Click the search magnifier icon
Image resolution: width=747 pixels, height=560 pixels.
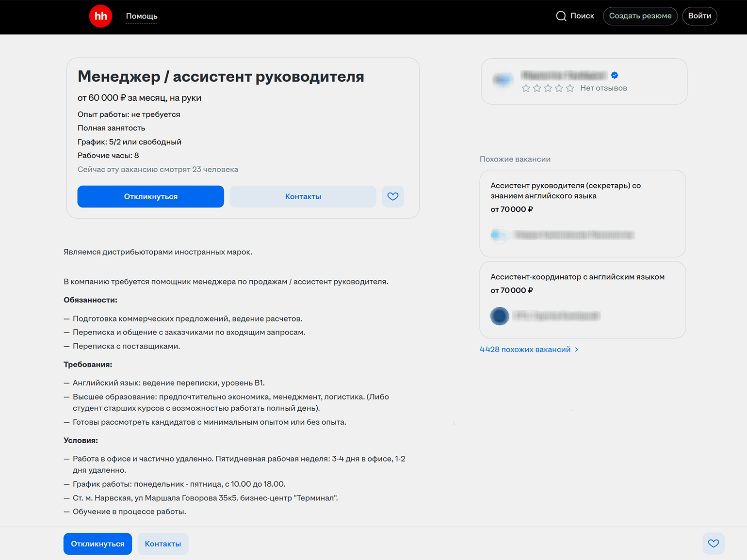(561, 16)
